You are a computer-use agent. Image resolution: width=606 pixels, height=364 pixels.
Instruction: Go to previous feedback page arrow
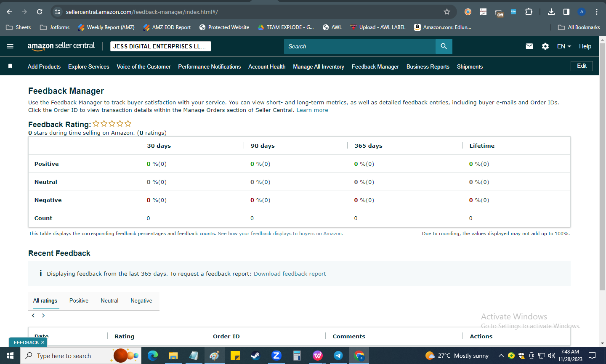point(33,315)
